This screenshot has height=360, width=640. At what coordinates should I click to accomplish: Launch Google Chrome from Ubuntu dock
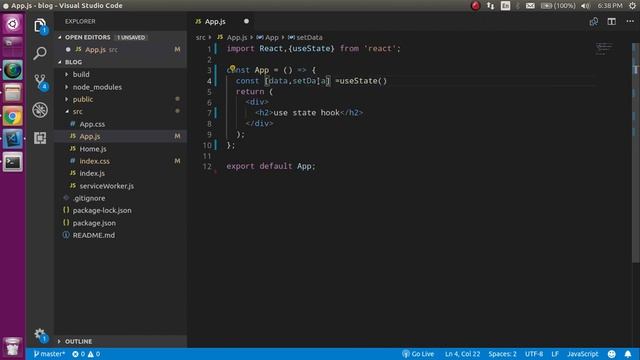pyautogui.click(x=13, y=116)
